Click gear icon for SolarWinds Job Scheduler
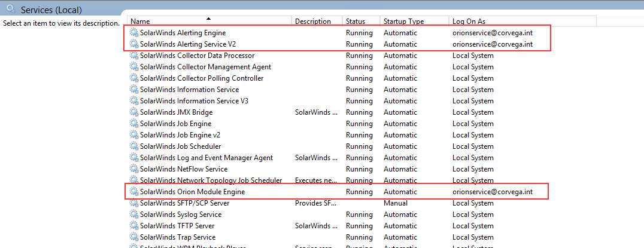The width and height of the screenshot is (644, 248). pyautogui.click(x=134, y=146)
